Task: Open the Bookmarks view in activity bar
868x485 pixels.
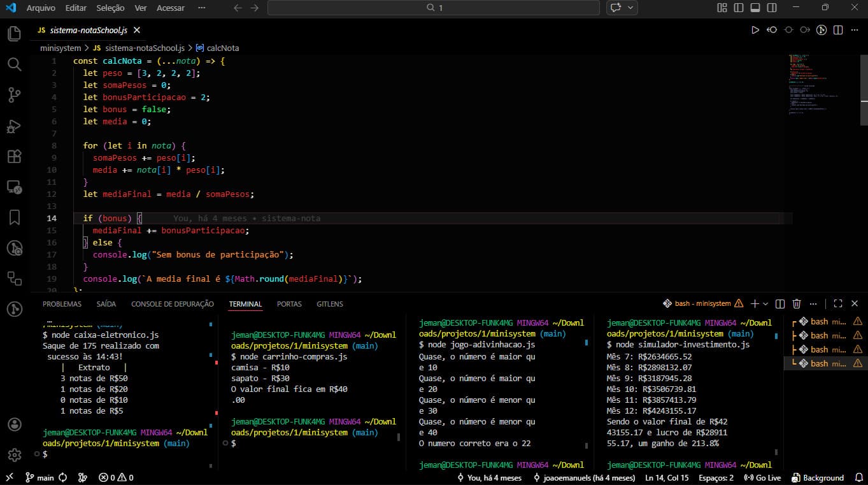Action: (14, 217)
